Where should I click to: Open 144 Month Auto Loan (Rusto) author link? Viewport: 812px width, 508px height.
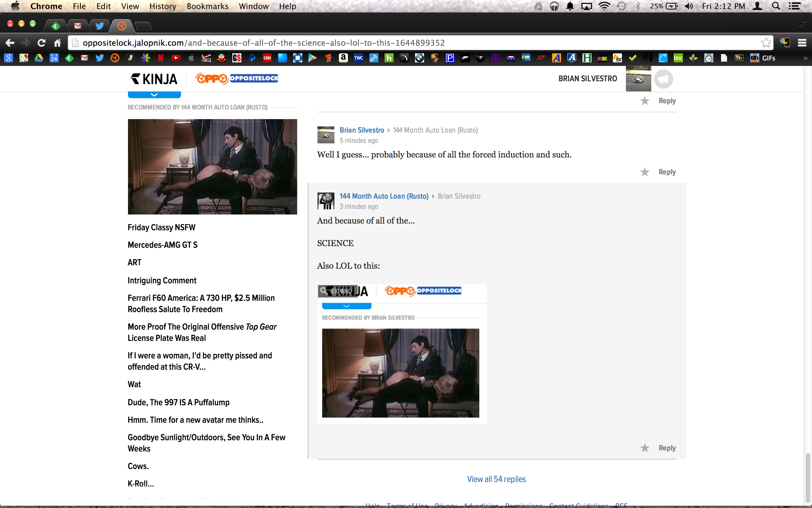(384, 196)
